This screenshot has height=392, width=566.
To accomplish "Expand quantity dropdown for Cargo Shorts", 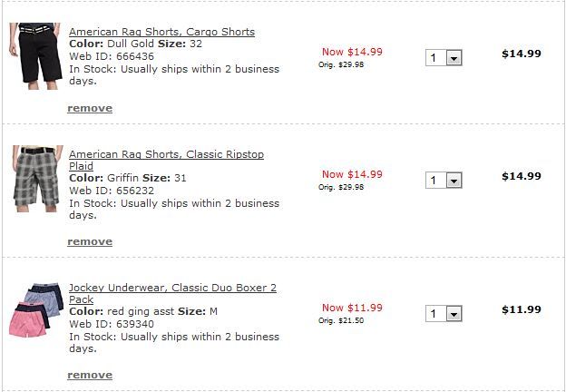I will point(454,58).
